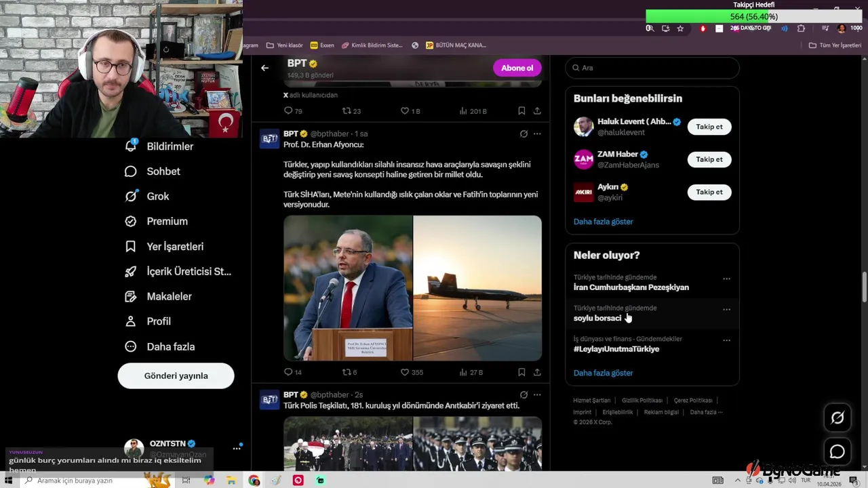Open the #LeylayıUnutmaTürkiye trend

click(x=616, y=349)
